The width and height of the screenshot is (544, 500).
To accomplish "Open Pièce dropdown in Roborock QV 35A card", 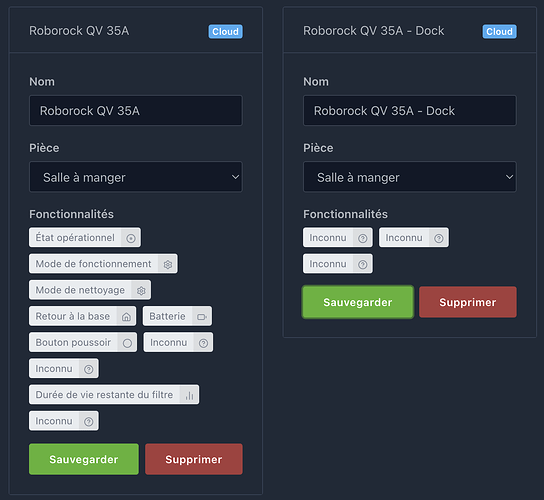I will [x=136, y=177].
